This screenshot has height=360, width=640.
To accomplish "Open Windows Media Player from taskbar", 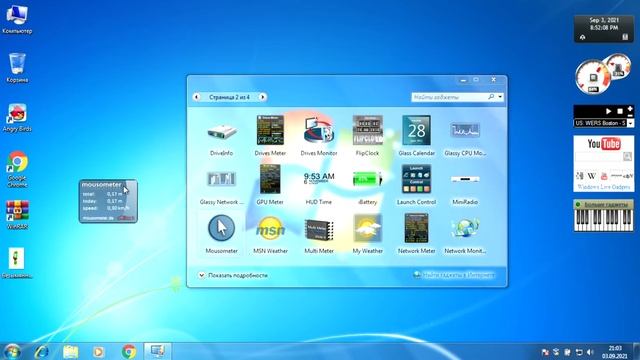I will pos(98,351).
